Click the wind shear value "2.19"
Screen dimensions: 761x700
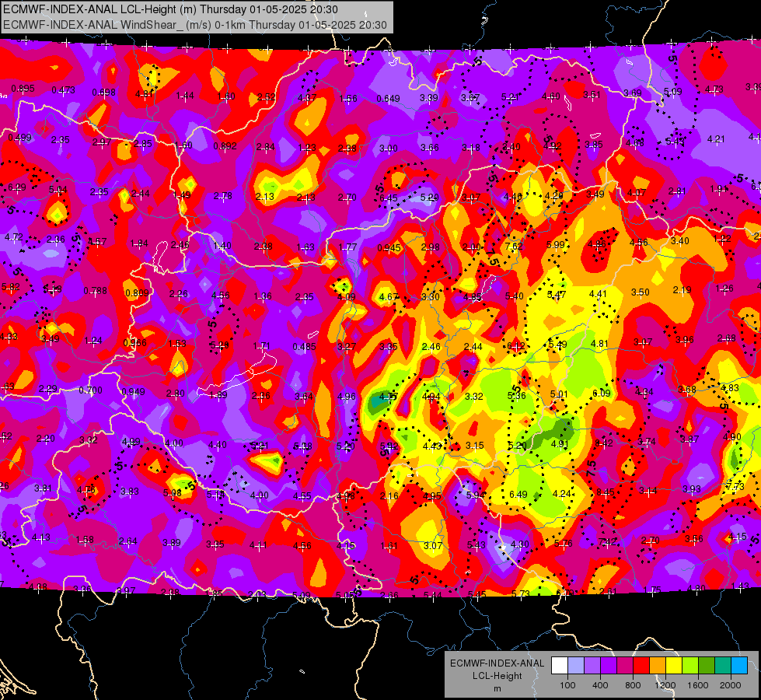coord(682,290)
